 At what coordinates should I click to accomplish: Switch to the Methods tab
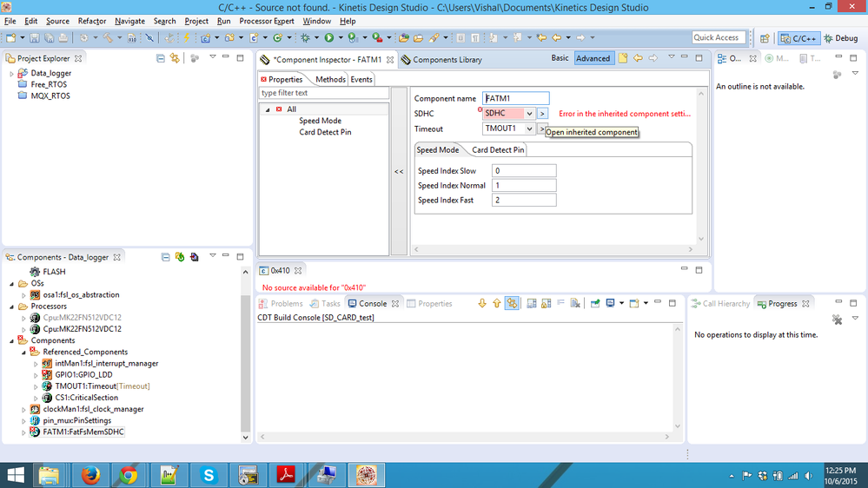point(330,79)
